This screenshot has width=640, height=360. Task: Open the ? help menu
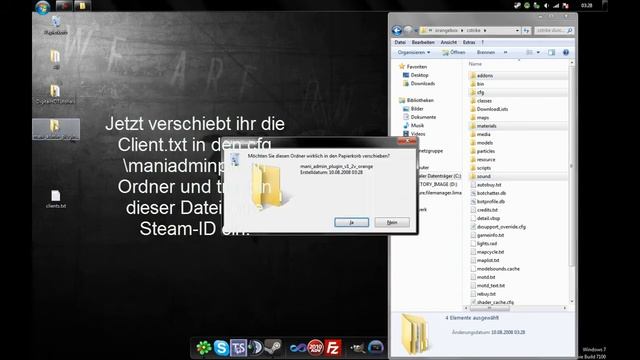point(482,42)
